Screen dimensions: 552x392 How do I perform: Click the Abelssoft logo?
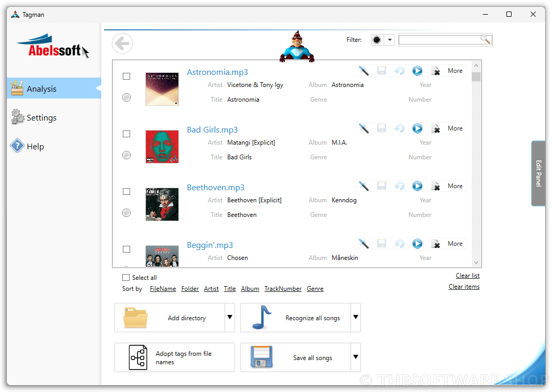53,47
